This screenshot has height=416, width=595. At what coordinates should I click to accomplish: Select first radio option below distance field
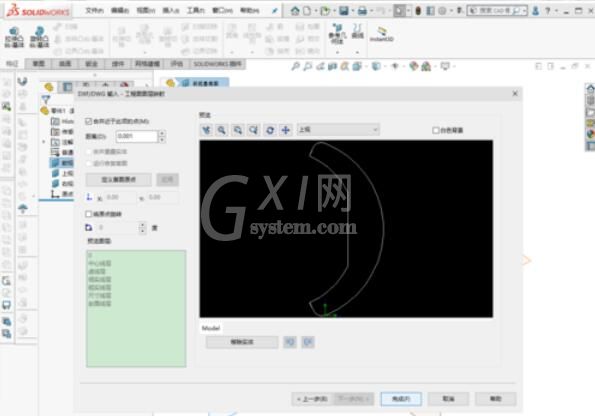(89, 151)
